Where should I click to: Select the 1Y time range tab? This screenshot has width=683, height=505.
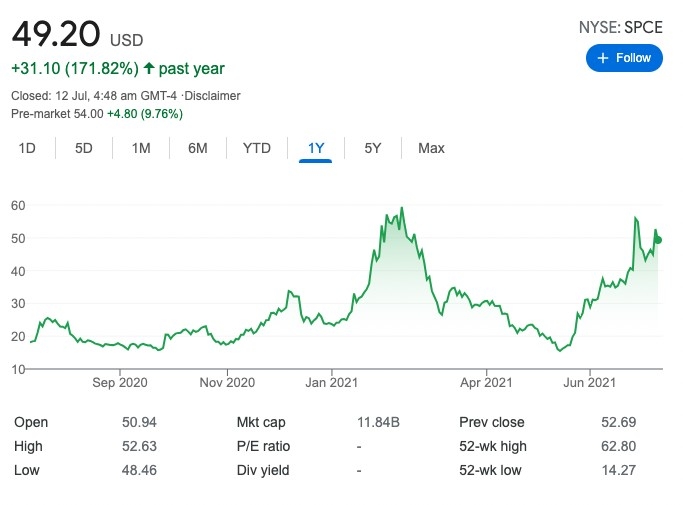(316, 148)
